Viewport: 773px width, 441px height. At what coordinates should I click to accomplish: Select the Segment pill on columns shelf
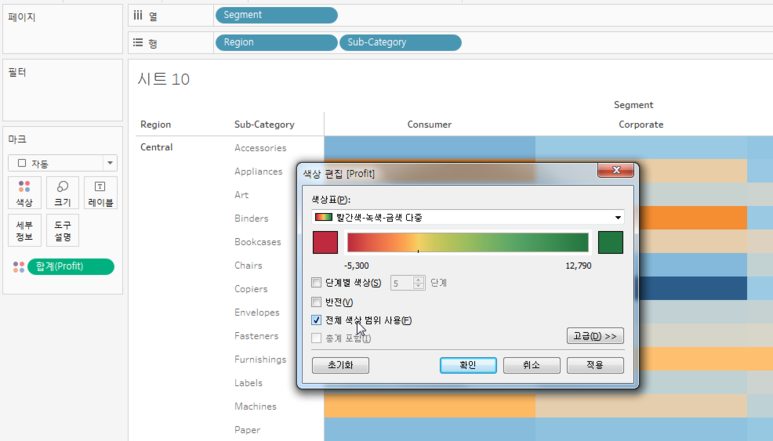pyautogui.click(x=277, y=15)
